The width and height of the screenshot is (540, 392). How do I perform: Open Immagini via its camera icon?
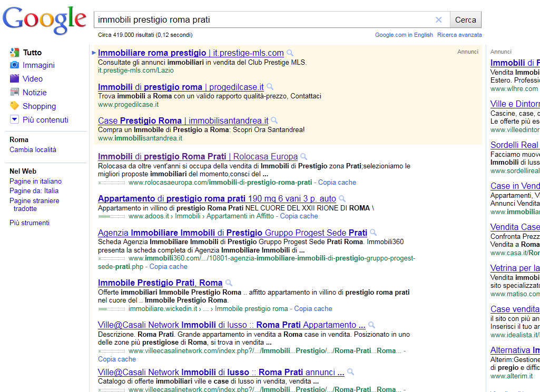(14, 65)
